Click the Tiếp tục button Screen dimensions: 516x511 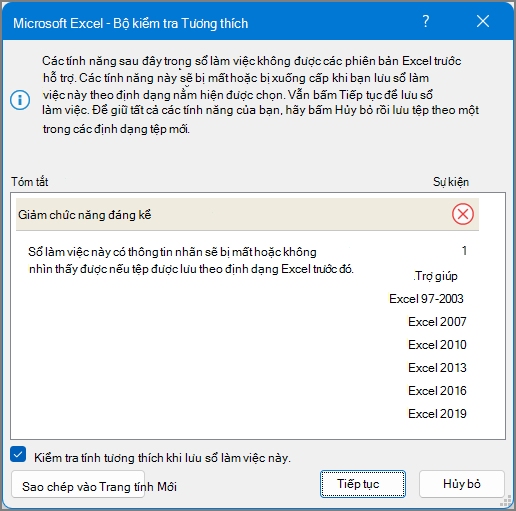click(x=363, y=484)
